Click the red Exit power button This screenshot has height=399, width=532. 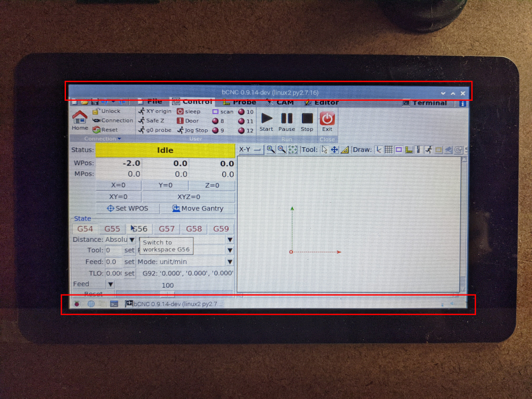pyautogui.click(x=327, y=122)
